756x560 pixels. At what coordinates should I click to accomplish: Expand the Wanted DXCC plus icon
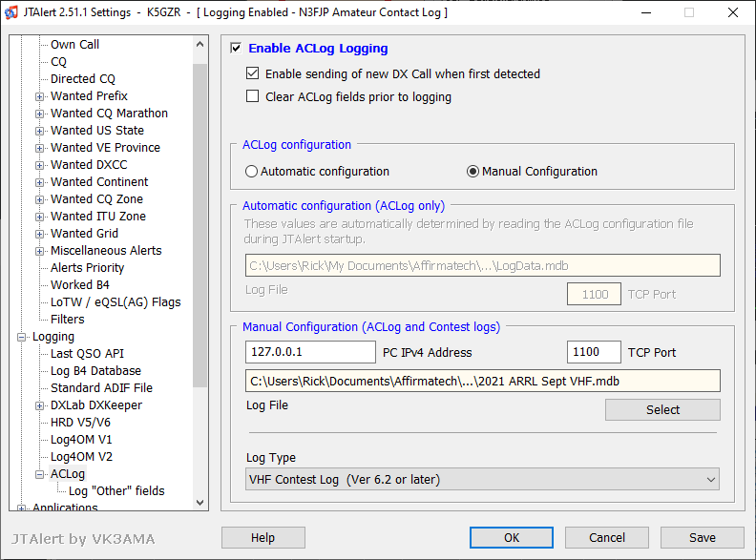coord(39,165)
